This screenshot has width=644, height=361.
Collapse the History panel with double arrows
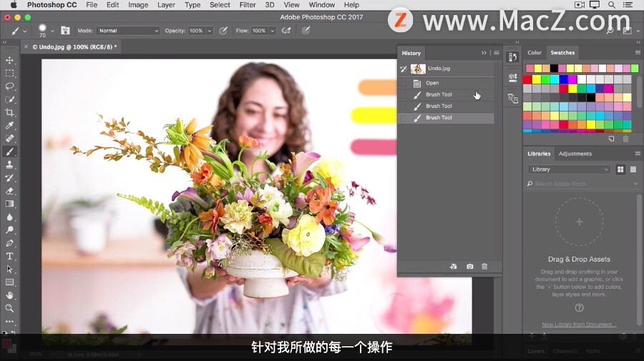(x=484, y=53)
